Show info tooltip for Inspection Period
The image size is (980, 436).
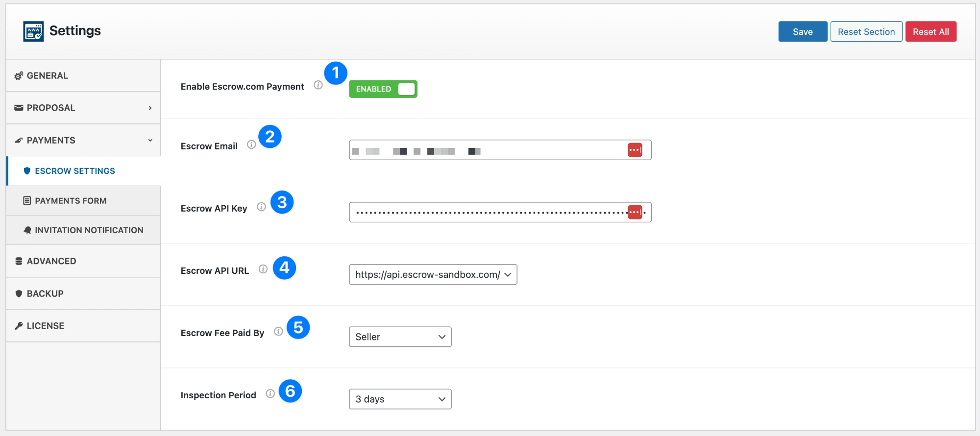[x=270, y=393]
